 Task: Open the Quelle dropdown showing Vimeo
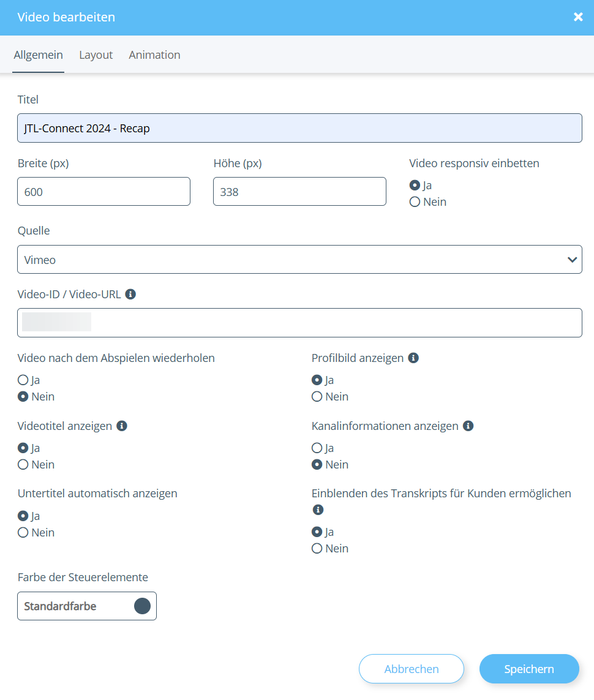pyautogui.click(x=294, y=260)
